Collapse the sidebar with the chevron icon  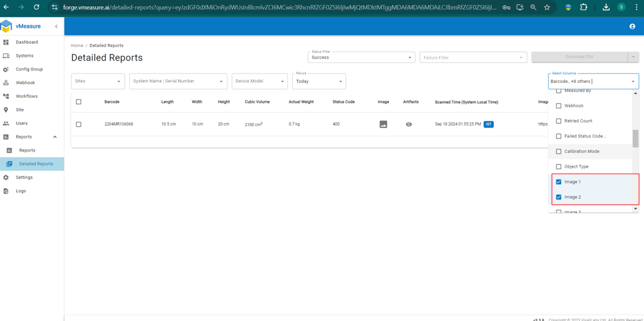tap(56, 27)
